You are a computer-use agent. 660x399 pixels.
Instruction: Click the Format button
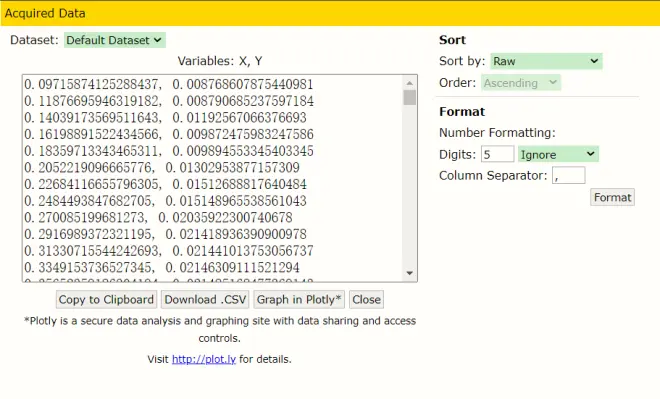pos(612,197)
